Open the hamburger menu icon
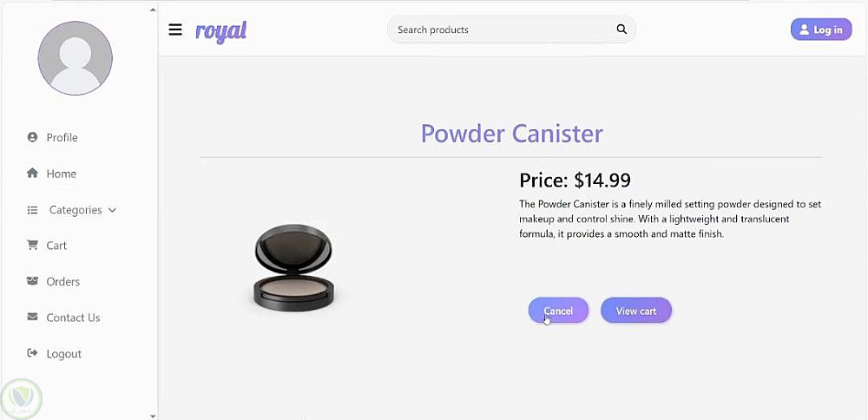This screenshot has width=868, height=420. click(x=175, y=30)
